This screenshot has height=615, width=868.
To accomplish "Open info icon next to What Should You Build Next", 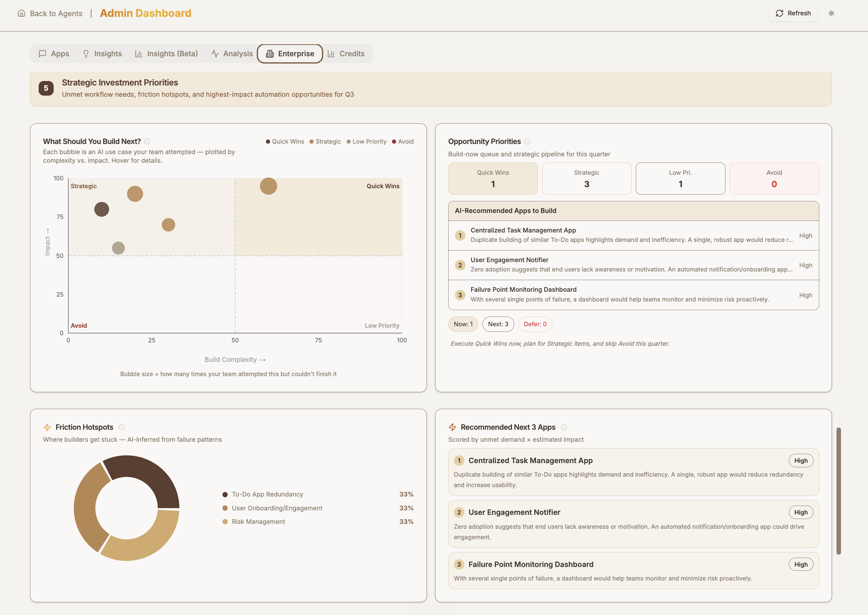I will click(147, 142).
